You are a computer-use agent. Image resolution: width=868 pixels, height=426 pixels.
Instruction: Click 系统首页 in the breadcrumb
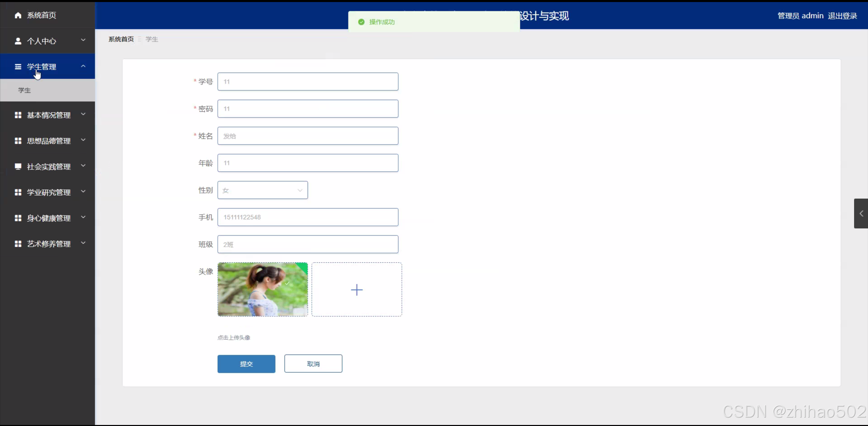pos(121,39)
